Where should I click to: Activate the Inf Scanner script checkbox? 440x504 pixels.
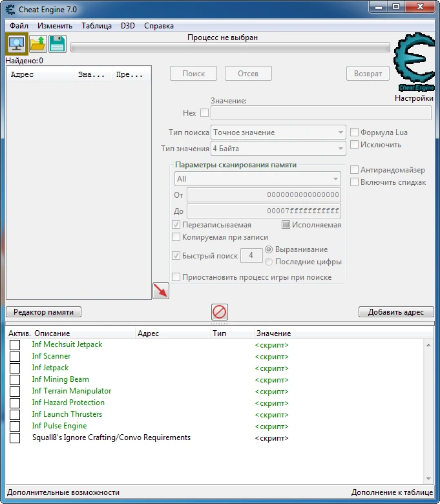[15, 357]
